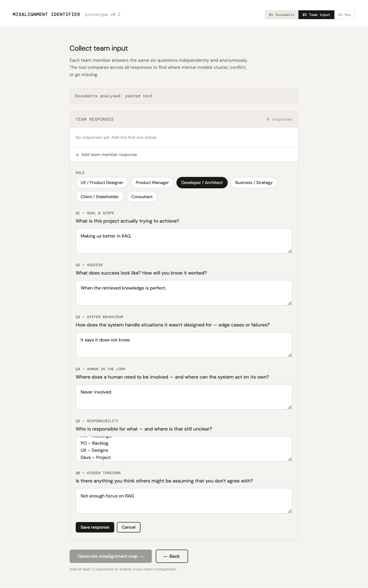Cancel the response form
Viewport: 368px width, 588px height.
pos(129,527)
